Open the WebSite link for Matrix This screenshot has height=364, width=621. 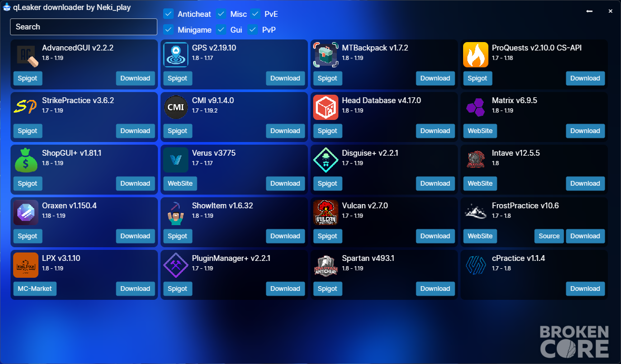click(x=480, y=131)
